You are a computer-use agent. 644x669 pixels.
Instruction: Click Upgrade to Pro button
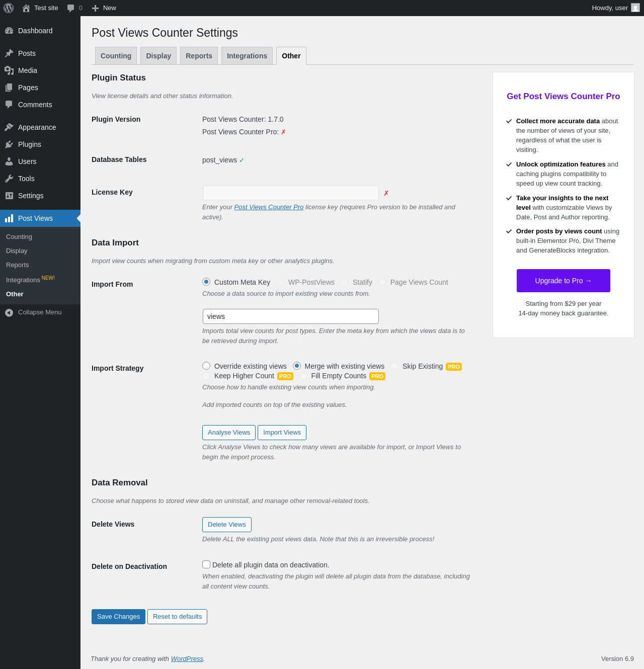point(563,281)
